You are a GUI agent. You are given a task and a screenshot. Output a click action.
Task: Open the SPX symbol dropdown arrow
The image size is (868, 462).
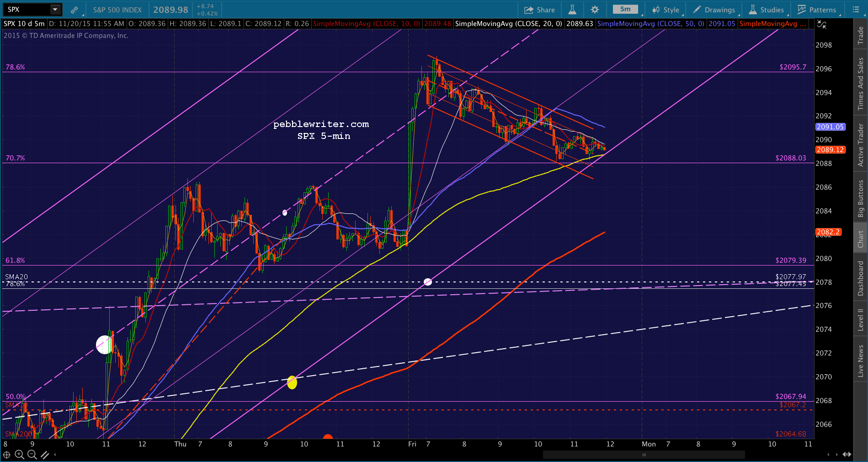(x=55, y=10)
